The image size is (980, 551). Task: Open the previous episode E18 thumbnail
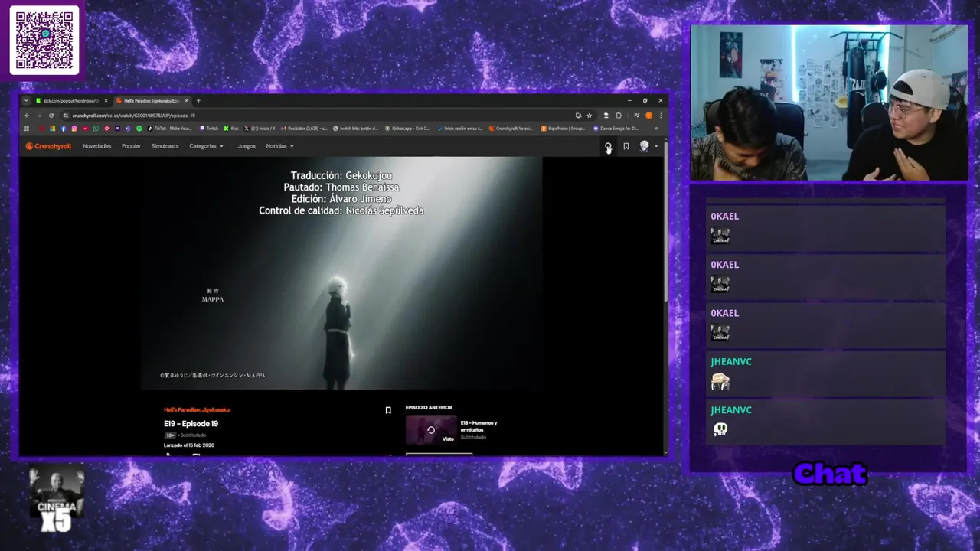(x=431, y=430)
